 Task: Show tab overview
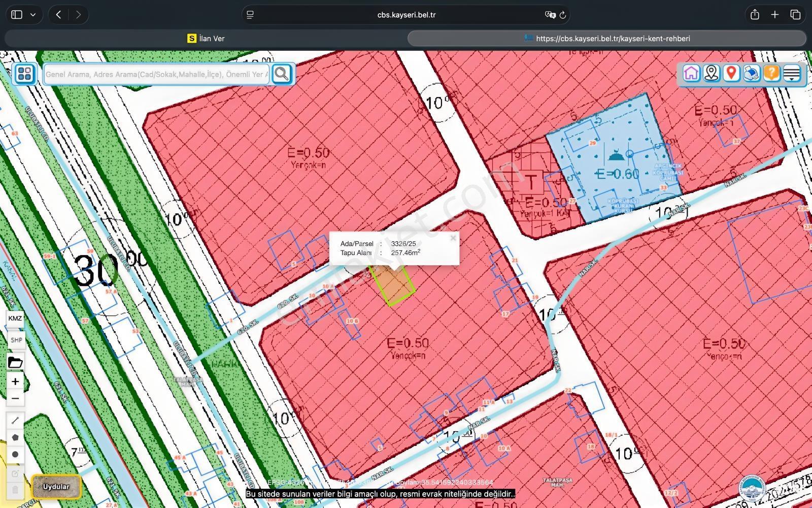click(x=795, y=15)
